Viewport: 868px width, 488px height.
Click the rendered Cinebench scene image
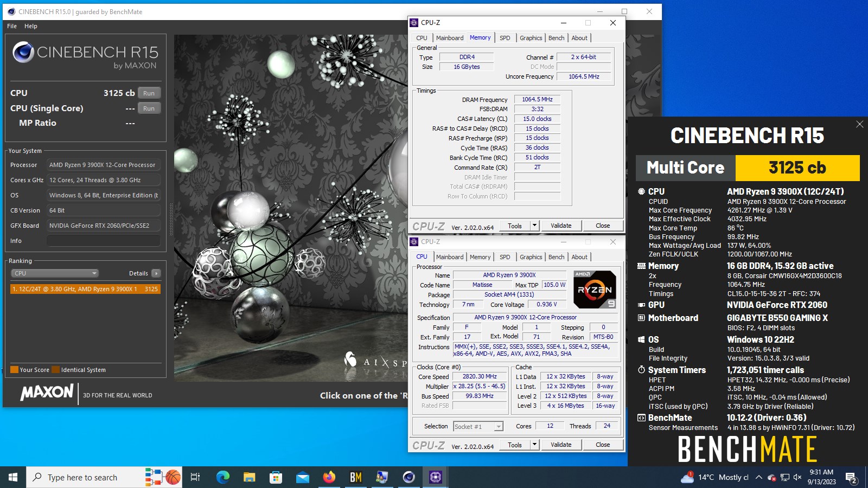pyautogui.click(x=290, y=208)
